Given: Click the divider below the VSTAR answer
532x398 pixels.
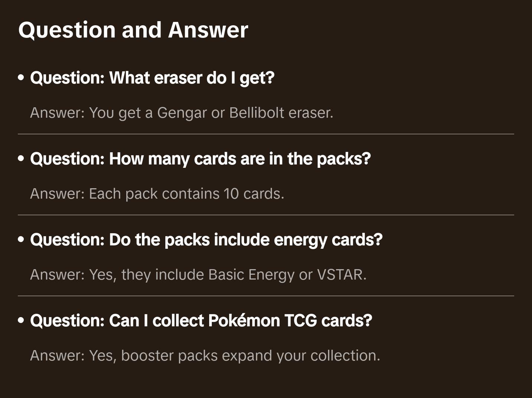Looking at the screenshot, I should pyautogui.click(x=266, y=296).
